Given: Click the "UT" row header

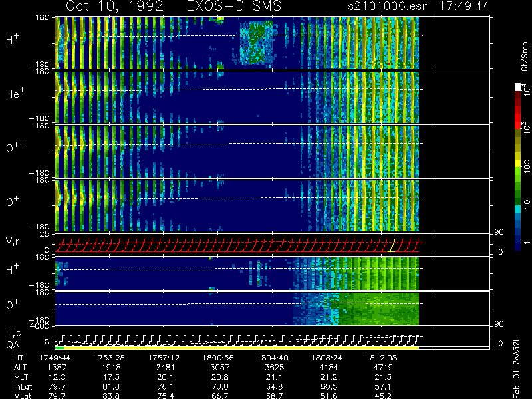Looking at the screenshot, I should 19,358.
